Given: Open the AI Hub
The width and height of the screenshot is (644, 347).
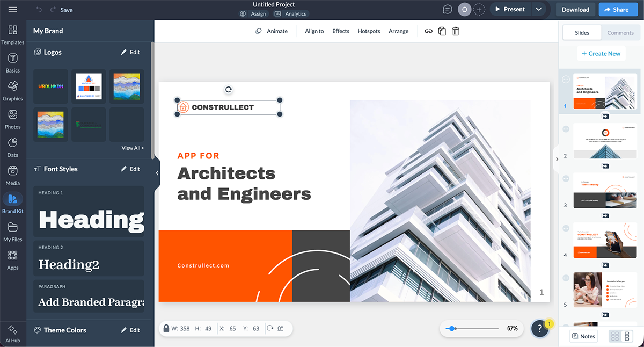Looking at the screenshot, I should [x=13, y=333].
